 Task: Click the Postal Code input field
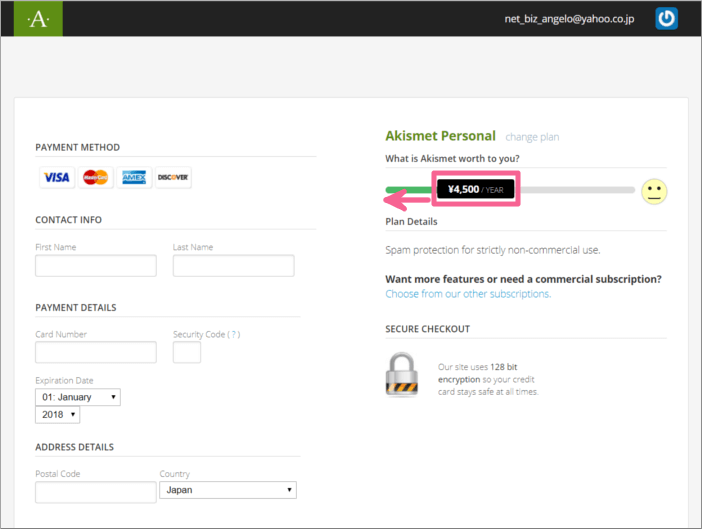[96, 492]
